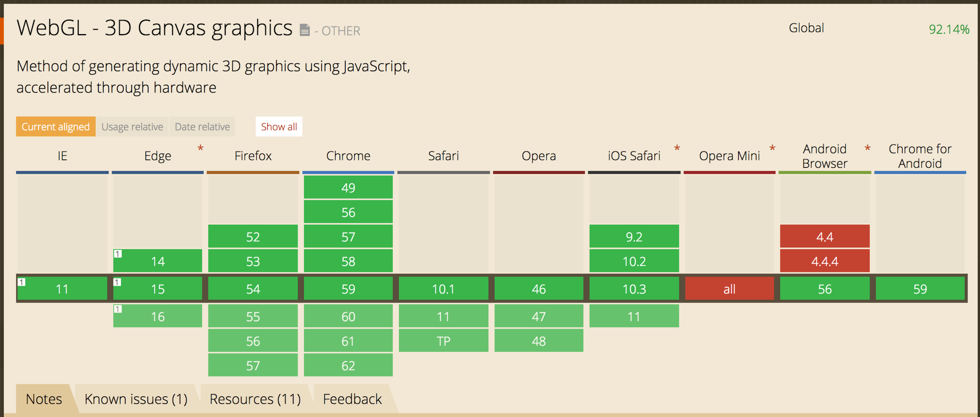Click the Opera Mini column header
This screenshot has width=980, height=417.
730,156
